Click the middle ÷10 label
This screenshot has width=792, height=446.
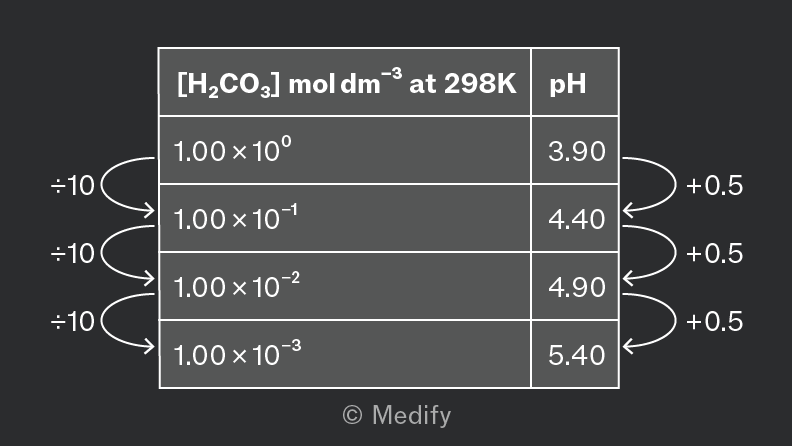pos(73,253)
